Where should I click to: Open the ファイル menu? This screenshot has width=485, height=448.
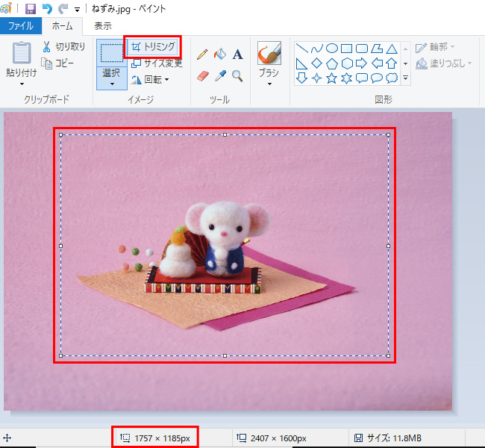20,26
